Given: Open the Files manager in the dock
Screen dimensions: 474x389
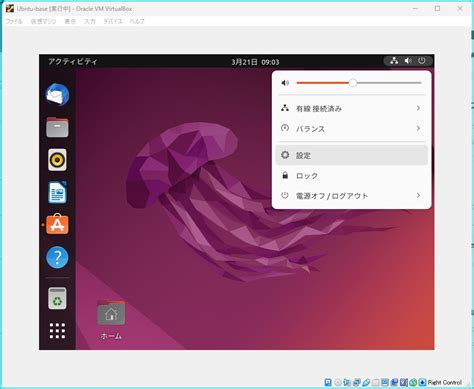Looking at the screenshot, I should point(57,127).
